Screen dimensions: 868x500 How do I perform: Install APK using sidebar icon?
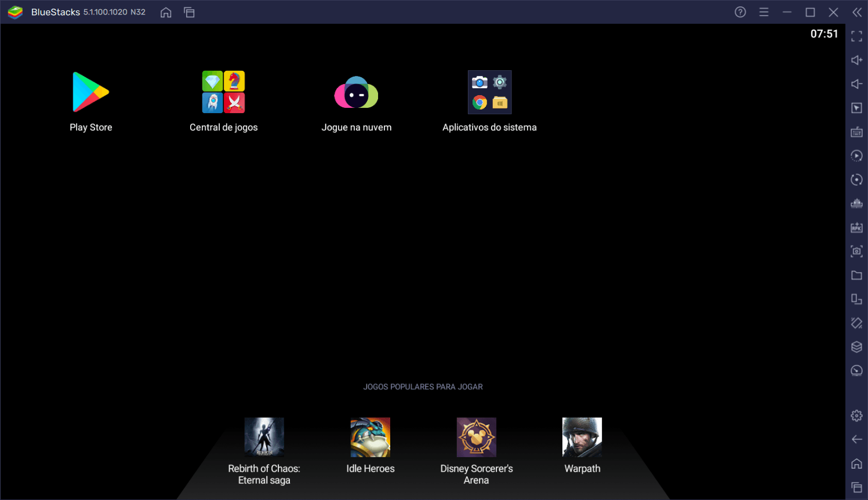pos(856,227)
